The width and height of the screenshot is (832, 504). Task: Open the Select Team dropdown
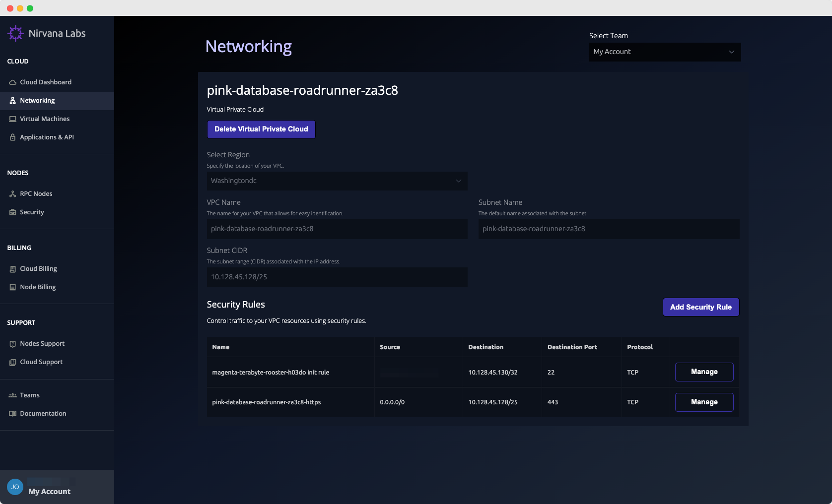click(x=665, y=52)
